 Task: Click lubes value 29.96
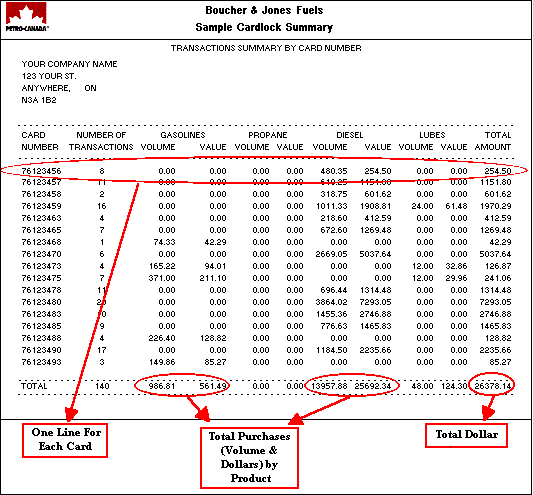456,278
